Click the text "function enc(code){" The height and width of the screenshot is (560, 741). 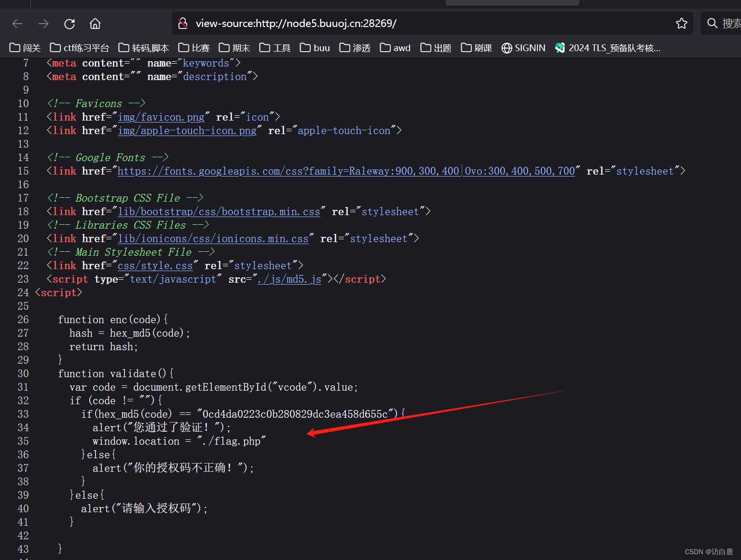(113, 320)
